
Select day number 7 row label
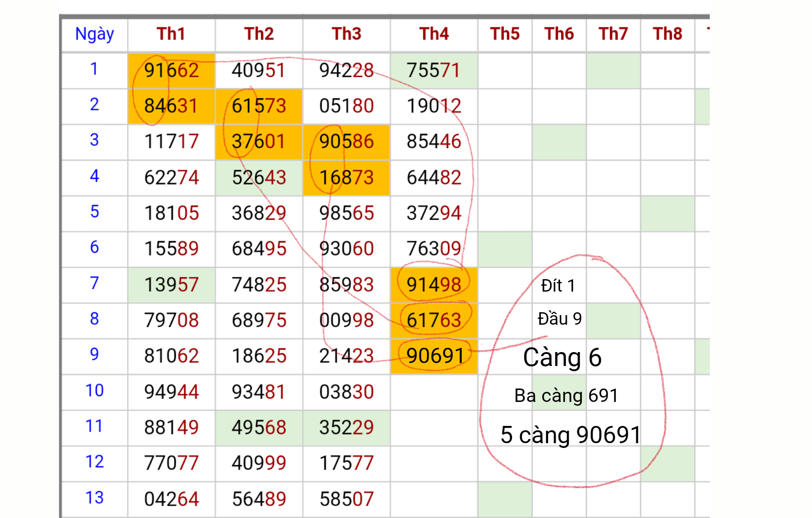95,283
